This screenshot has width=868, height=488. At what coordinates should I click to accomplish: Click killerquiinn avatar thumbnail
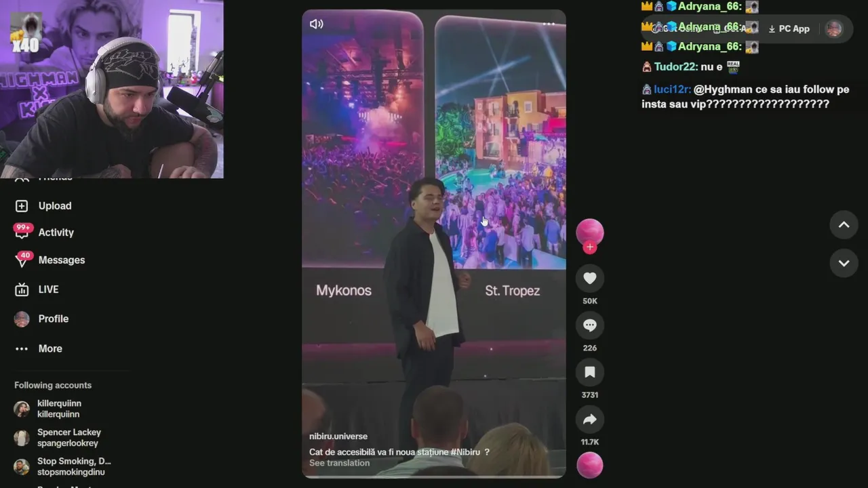tap(22, 409)
